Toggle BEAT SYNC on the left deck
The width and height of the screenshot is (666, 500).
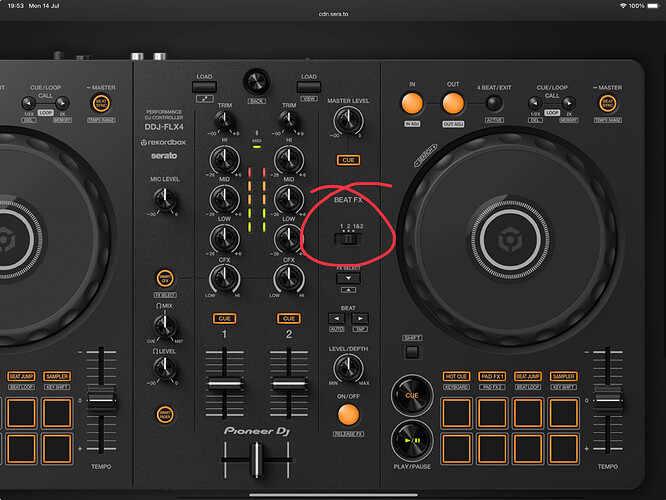(x=101, y=104)
